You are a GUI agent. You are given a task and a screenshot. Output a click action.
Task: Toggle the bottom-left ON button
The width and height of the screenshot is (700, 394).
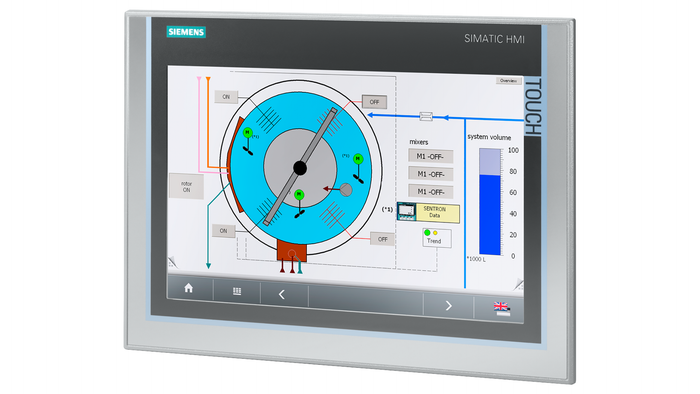click(x=224, y=231)
